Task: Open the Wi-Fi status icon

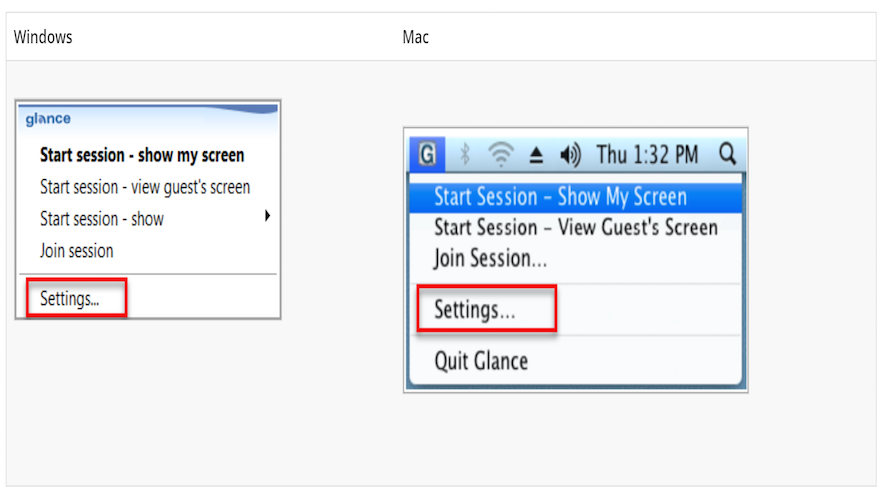Action: pos(501,154)
